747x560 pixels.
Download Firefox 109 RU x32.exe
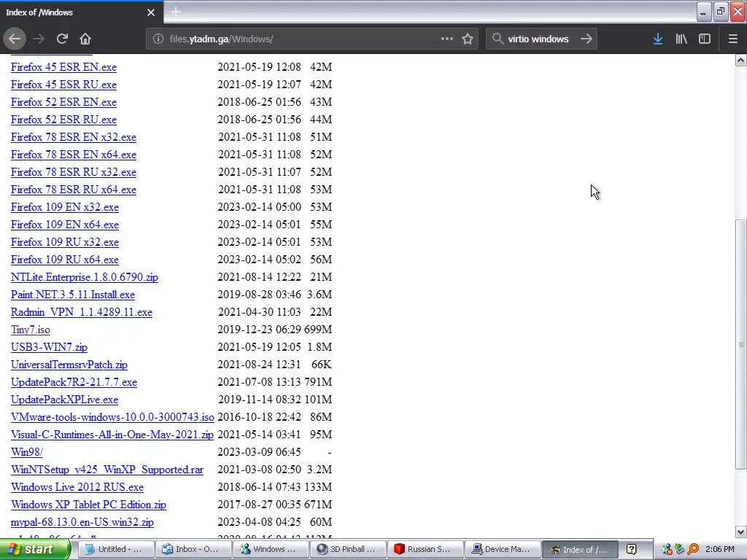point(65,242)
